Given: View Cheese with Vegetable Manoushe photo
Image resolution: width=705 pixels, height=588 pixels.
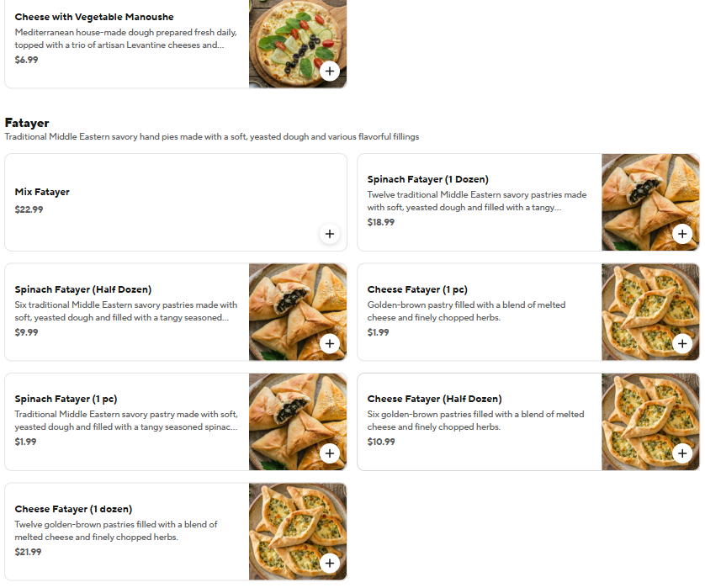Looking at the screenshot, I should [x=298, y=44].
